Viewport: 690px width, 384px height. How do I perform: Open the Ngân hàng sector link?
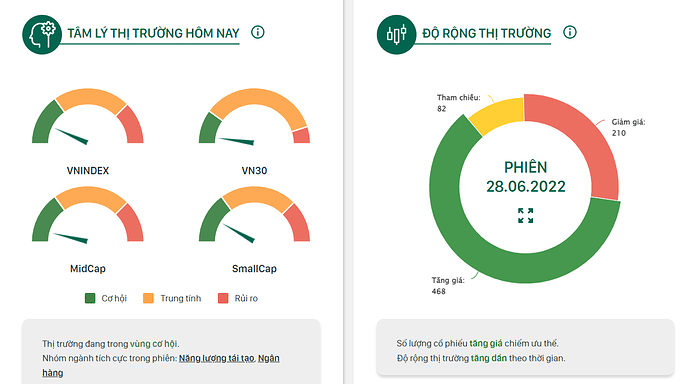[161, 366]
